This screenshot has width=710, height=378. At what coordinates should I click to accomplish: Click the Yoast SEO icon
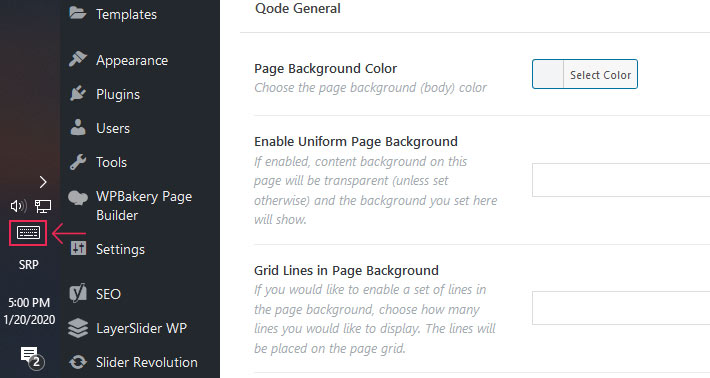(x=78, y=293)
